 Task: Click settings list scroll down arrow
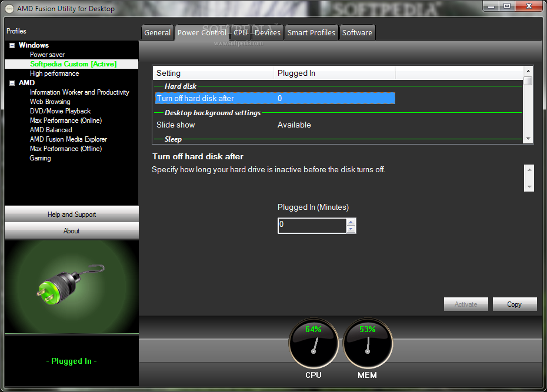point(528,139)
